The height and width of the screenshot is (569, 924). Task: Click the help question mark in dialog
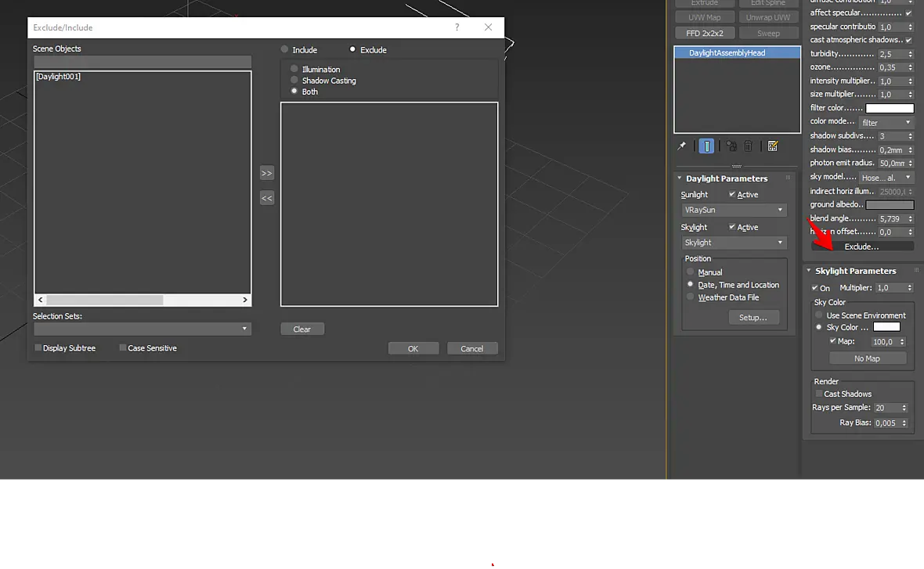pyautogui.click(x=457, y=27)
